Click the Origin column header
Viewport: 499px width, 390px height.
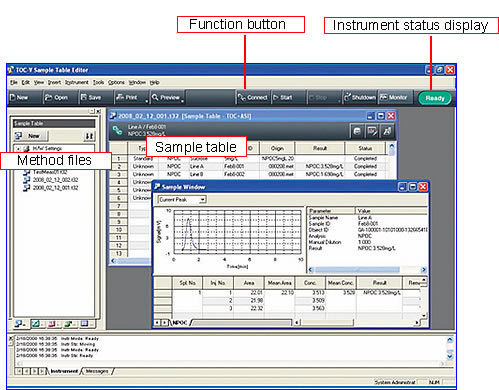(x=277, y=148)
